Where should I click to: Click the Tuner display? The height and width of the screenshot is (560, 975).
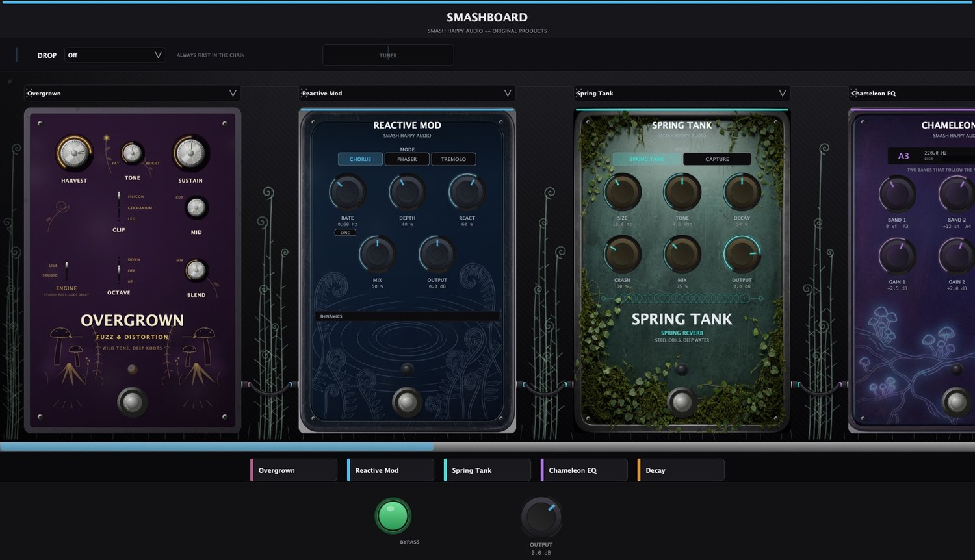[x=388, y=55]
